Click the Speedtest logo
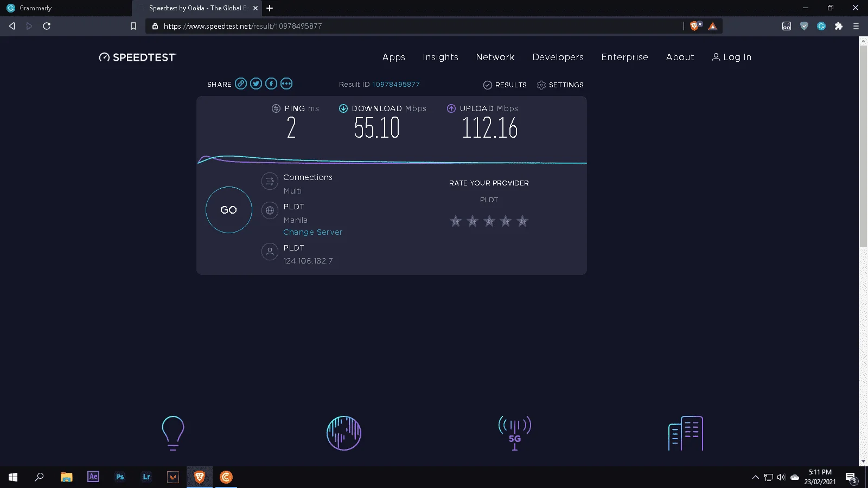 (137, 57)
